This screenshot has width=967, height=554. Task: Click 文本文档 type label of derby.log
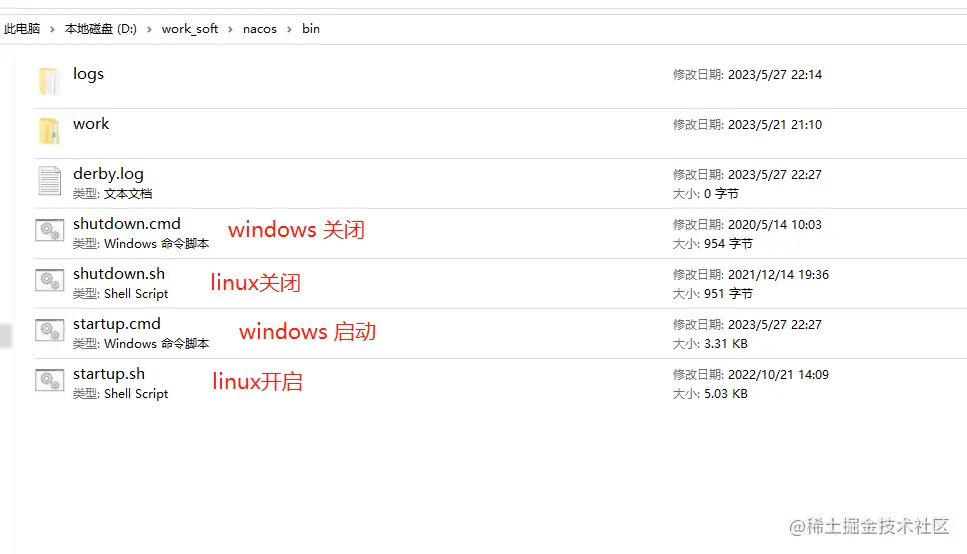[128, 194]
